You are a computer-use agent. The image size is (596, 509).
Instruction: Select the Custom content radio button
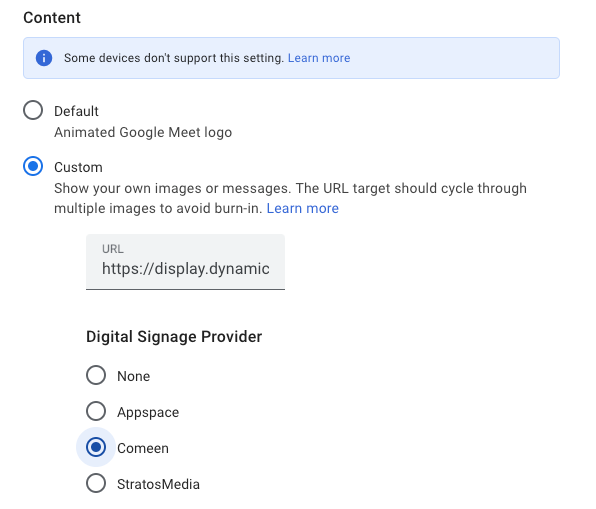(33, 166)
